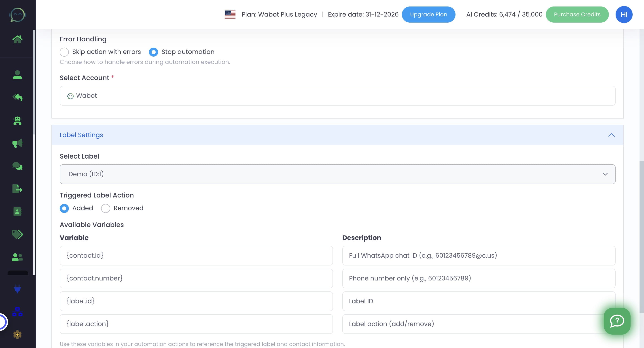Open the Select Account field showing Wabot
The image size is (644, 348).
pos(337,95)
